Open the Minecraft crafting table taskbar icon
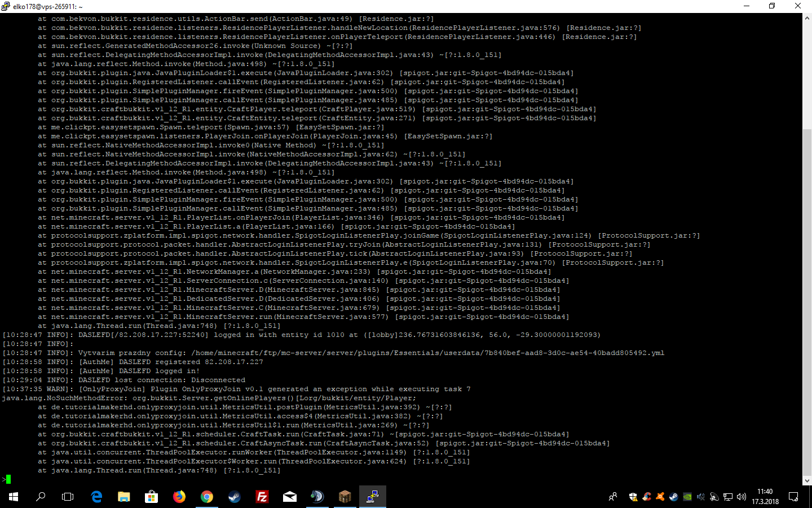This screenshot has width=812, height=508. point(345,497)
